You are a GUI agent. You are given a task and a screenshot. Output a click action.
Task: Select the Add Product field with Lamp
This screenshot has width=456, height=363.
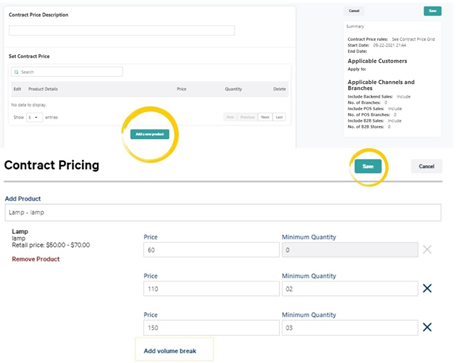pyautogui.click(x=223, y=213)
